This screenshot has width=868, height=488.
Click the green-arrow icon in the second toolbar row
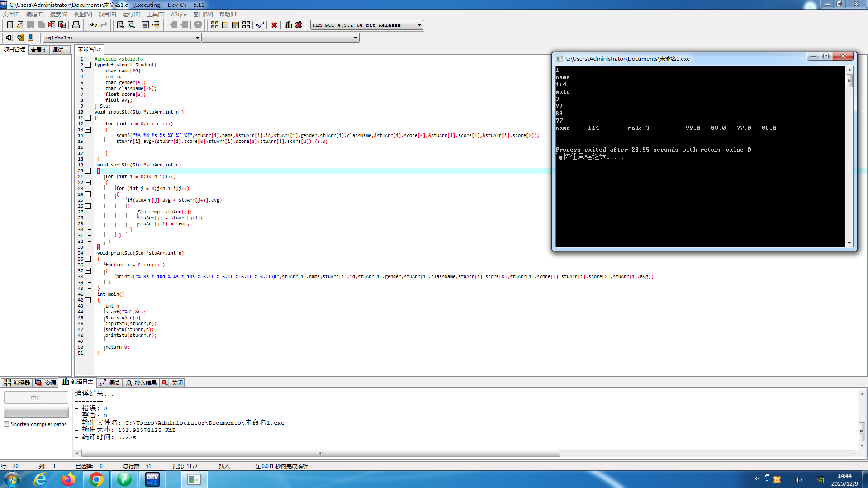[20, 38]
